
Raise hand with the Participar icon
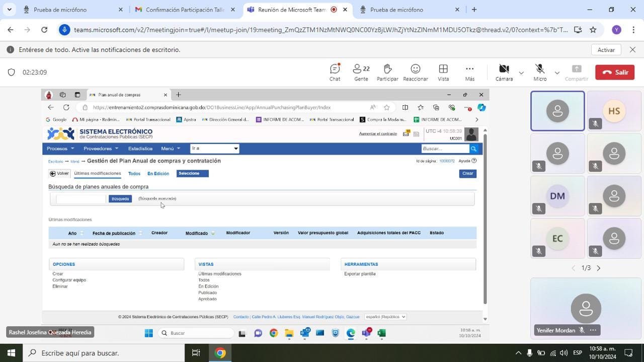click(x=387, y=72)
